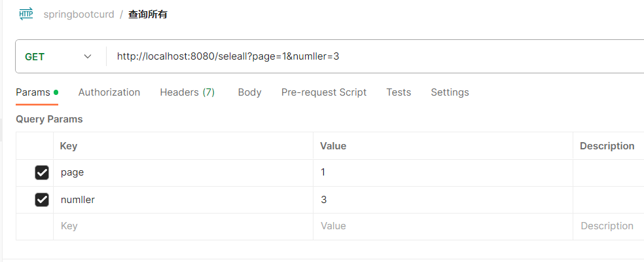Click the empty Value placeholder field
The height and width of the screenshot is (262, 644).
(x=442, y=226)
